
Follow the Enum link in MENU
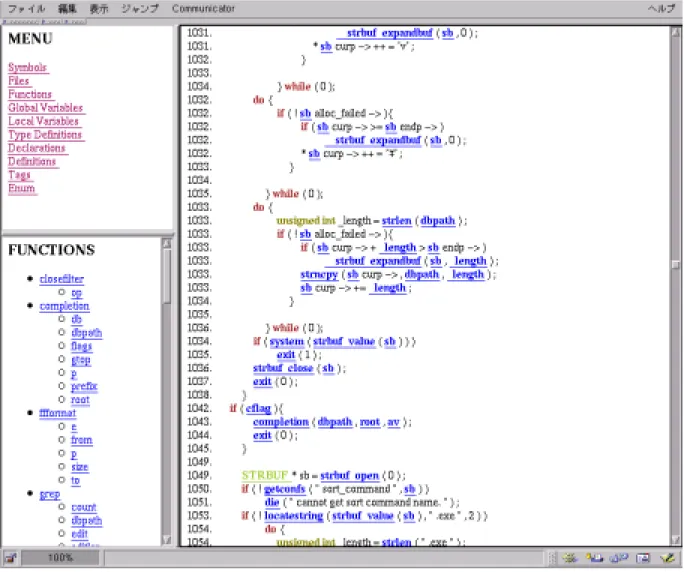pos(22,188)
